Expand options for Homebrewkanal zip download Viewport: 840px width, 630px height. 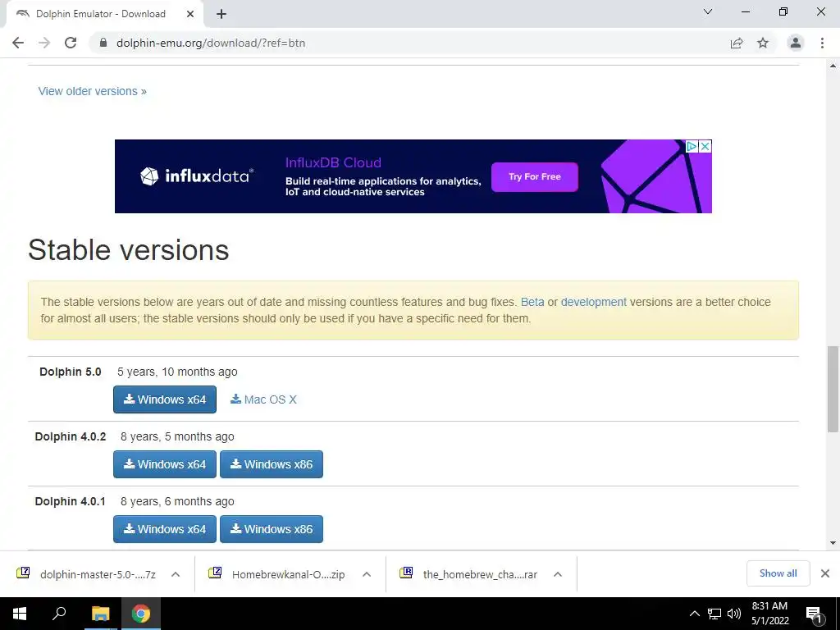[x=367, y=574]
